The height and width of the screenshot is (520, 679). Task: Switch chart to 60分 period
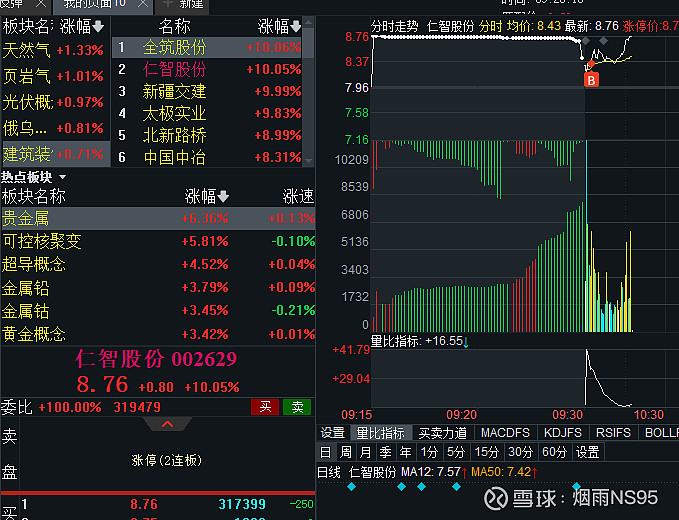pos(554,452)
